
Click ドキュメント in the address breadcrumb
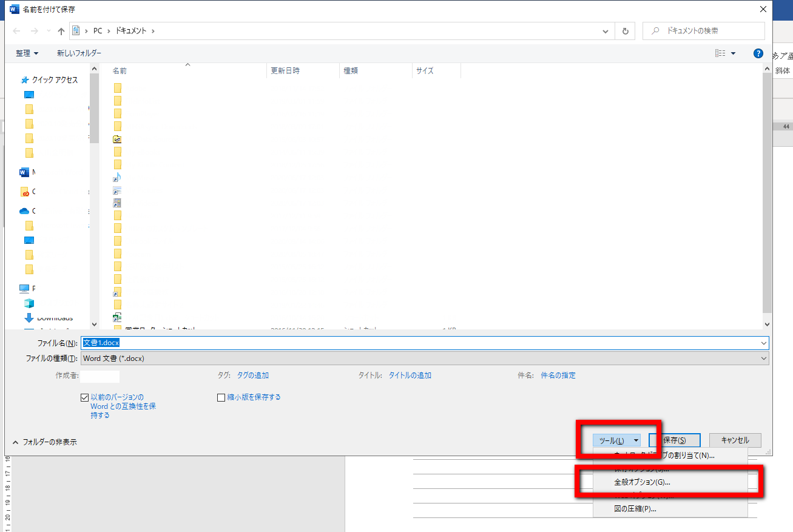pos(132,31)
